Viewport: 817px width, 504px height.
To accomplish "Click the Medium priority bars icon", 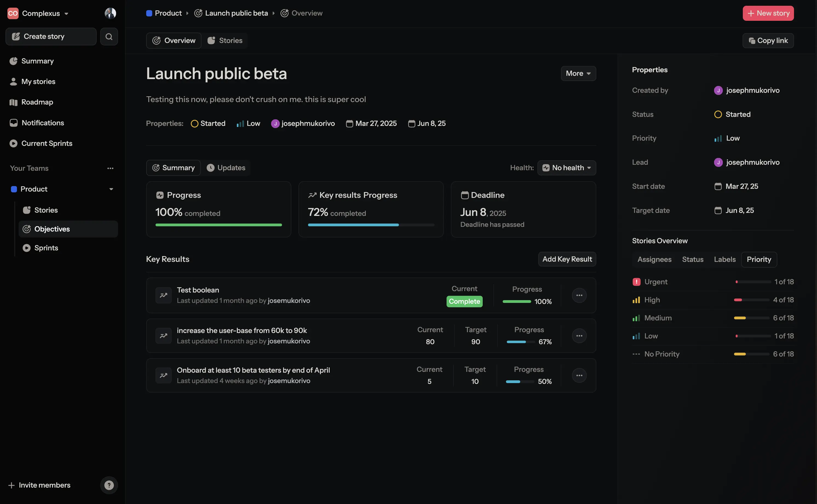I will pyautogui.click(x=636, y=318).
